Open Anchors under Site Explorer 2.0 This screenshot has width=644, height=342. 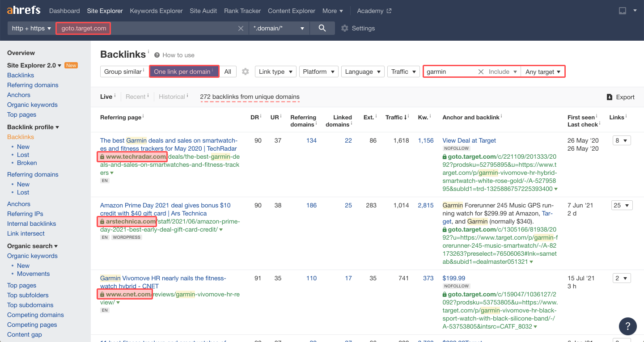coord(19,95)
